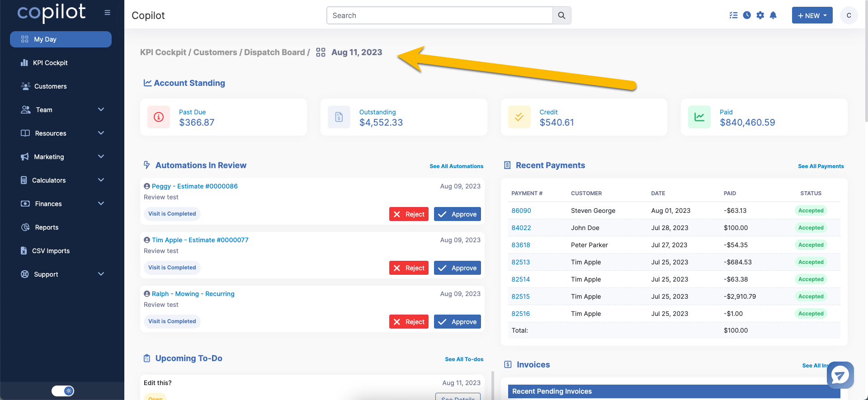This screenshot has width=868, height=400.
Task: Open See All Automations link
Action: [456, 166]
